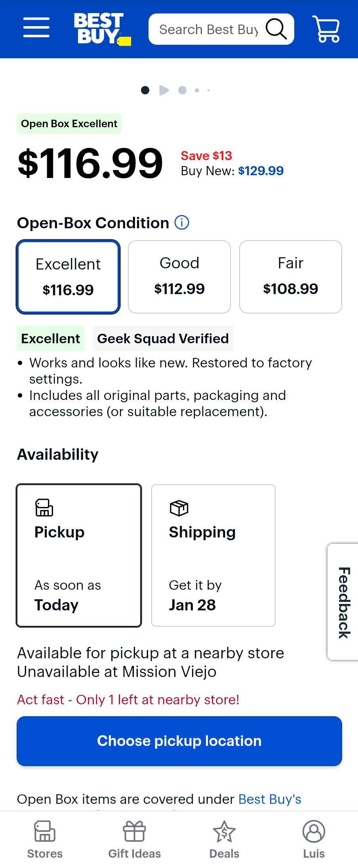This screenshot has height=868, width=358.
Task: Open the Best Buy's policy link
Action: (270, 799)
